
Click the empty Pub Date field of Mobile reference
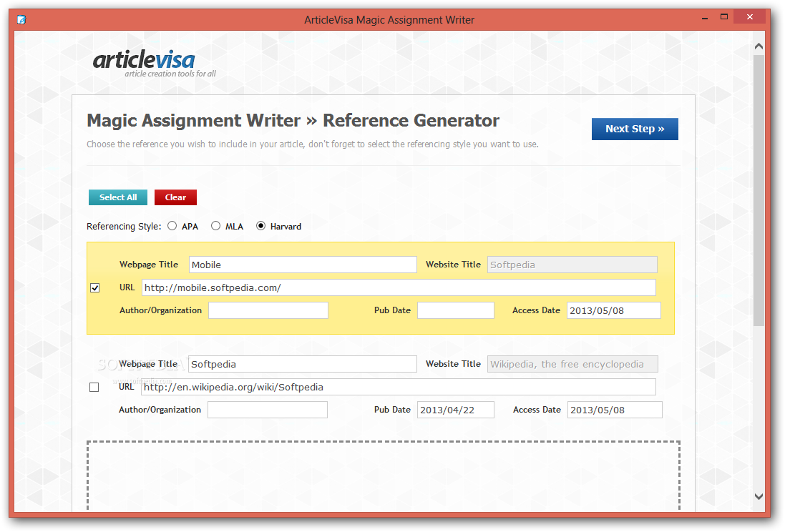456,310
